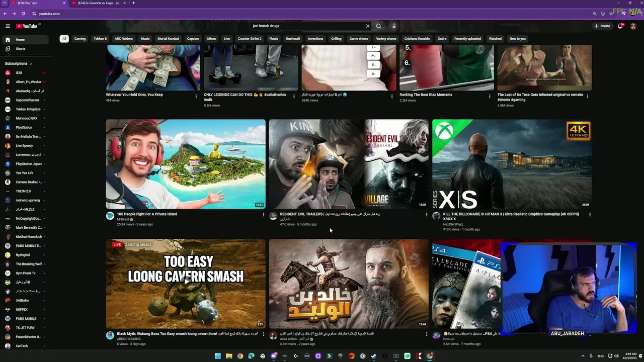
Task: Select the Mortal Kombat filter chip
Action: point(168,39)
